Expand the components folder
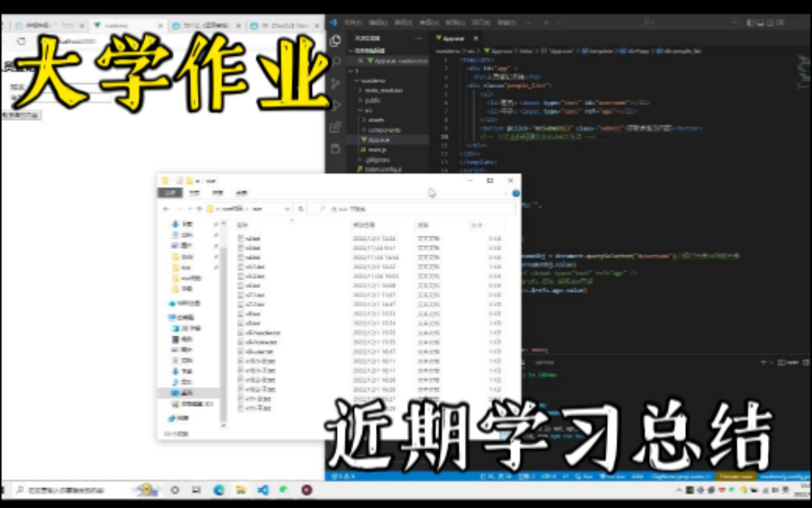The width and height of the screenshot is (812, 508). click(x=384, y=130)
